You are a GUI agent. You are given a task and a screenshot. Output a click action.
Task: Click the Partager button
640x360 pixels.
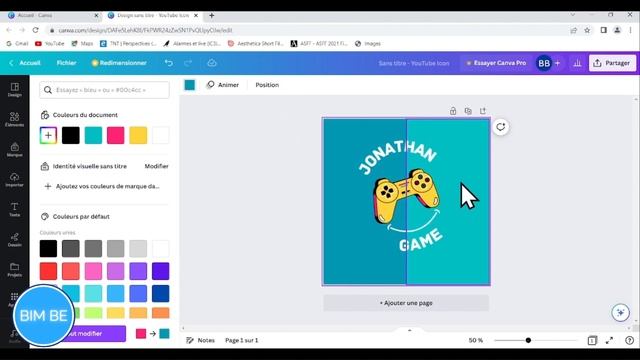pyautogui.click(x=612, y=63)
